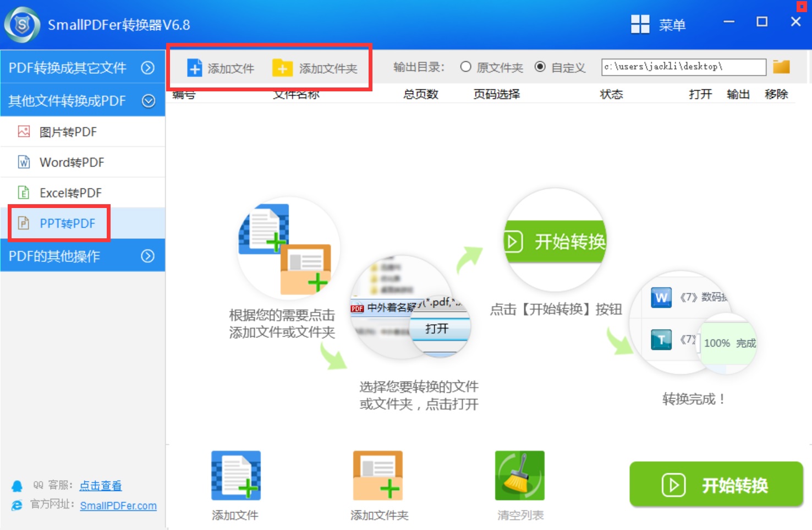Expand the PDF的其他操作 section
Viewport: 812px width, 530px height.
83,256
